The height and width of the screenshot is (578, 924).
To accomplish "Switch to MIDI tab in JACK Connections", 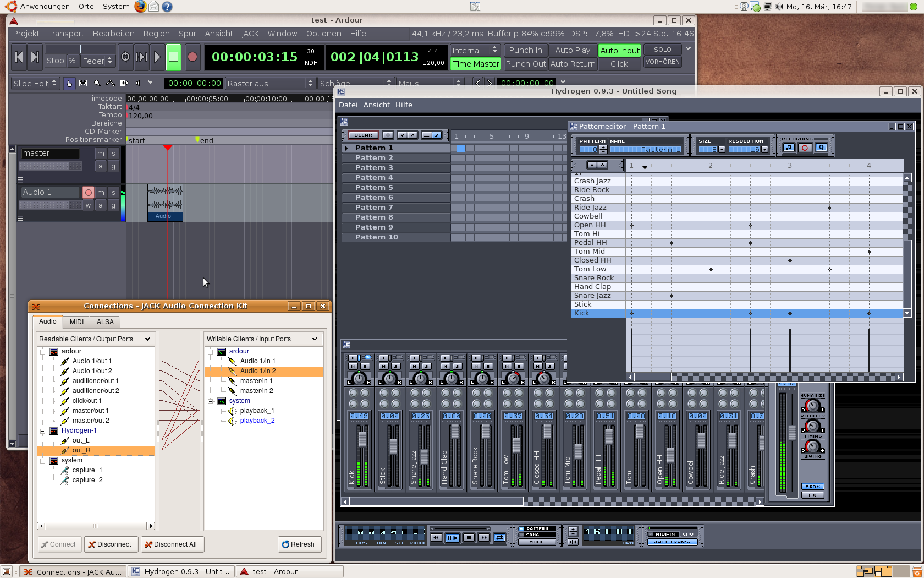I will 77,322.
